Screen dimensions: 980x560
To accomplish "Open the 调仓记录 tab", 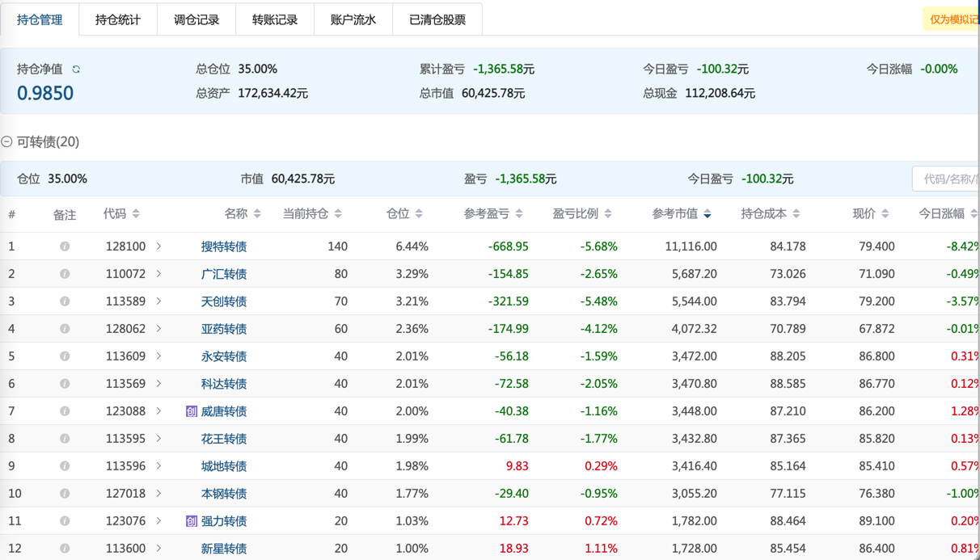I will coord(196,19).
